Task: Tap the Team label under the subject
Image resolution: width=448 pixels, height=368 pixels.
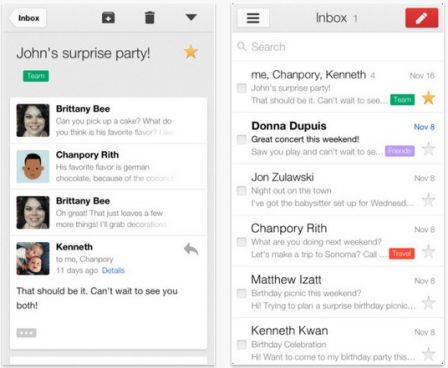Action: (x=36, y=76)
